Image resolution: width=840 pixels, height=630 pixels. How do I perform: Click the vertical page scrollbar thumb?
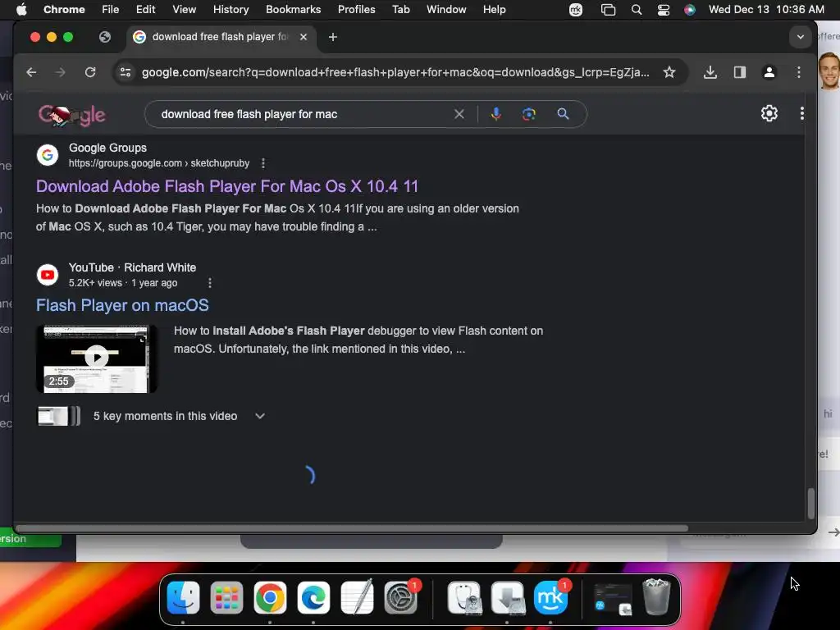pos(811,504)
